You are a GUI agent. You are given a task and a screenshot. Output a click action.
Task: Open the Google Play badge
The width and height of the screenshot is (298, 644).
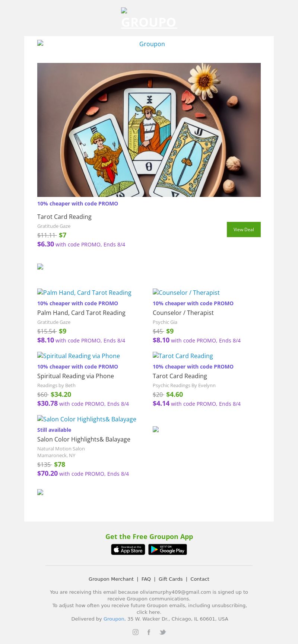pyautogui.click(x=168, y=549)
